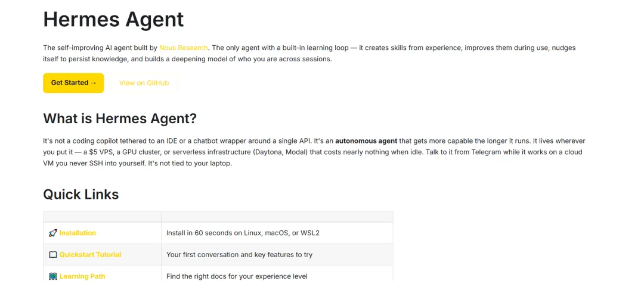Click the empty second header cell of table

[x=277, y=217]
